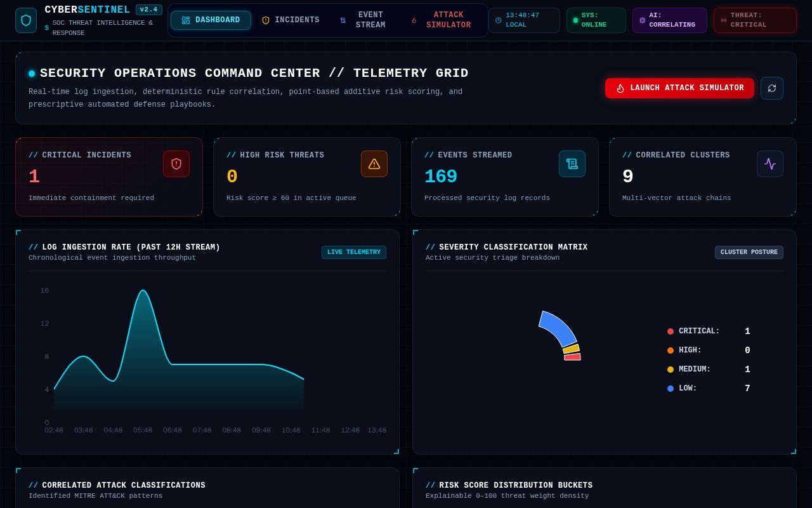Click the LOW count value 7
This screenshot has height=508, width=812.
[x=747, y=389]
